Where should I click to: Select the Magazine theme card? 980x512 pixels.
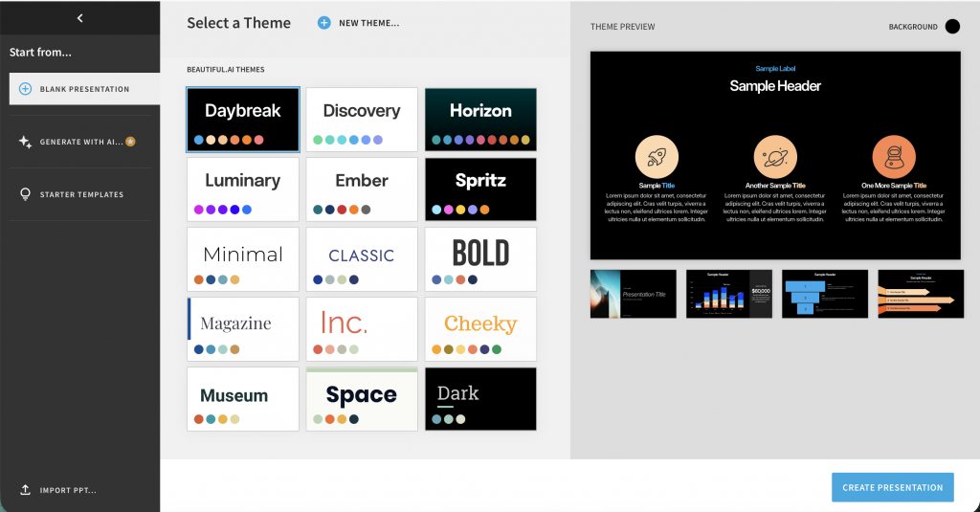tap(243, 329)
